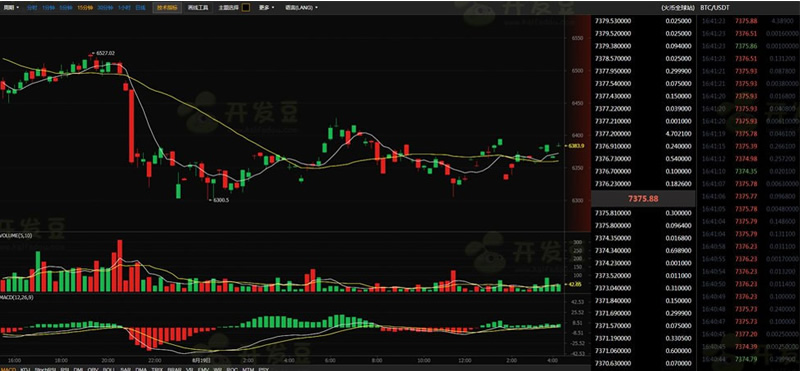Viewport: 800px width, 371px height.
Task: Expand the 更多 more dropdown
Action: (266, 8)
